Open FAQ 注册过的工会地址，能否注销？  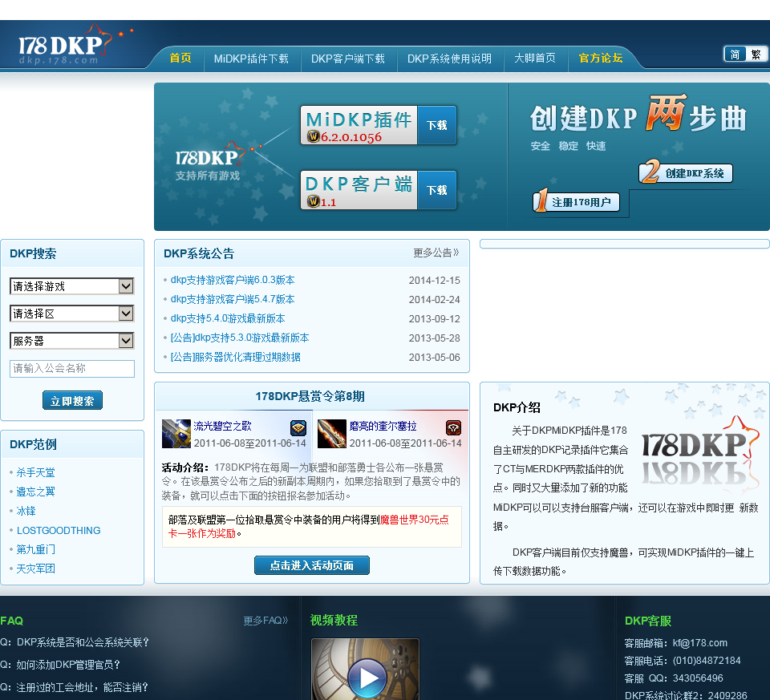click(x=83, y=687)
